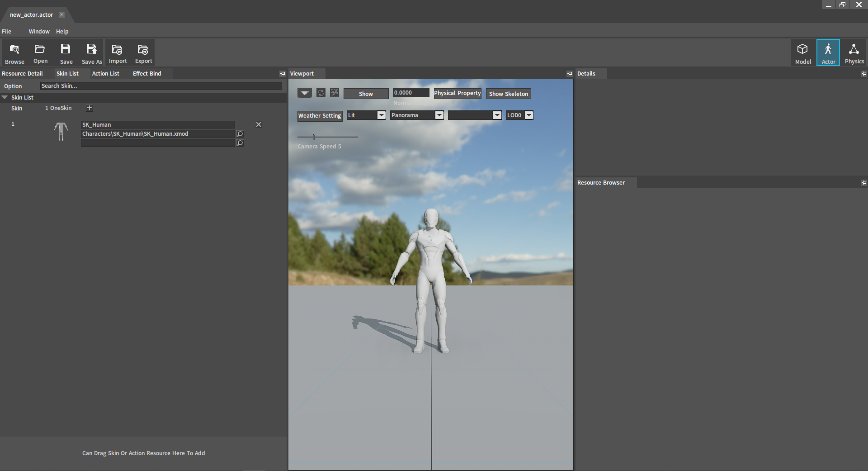Toggle Show Skeleton in viewport
The height and width of the screenshot is (471, 868).
coord(508,94)
